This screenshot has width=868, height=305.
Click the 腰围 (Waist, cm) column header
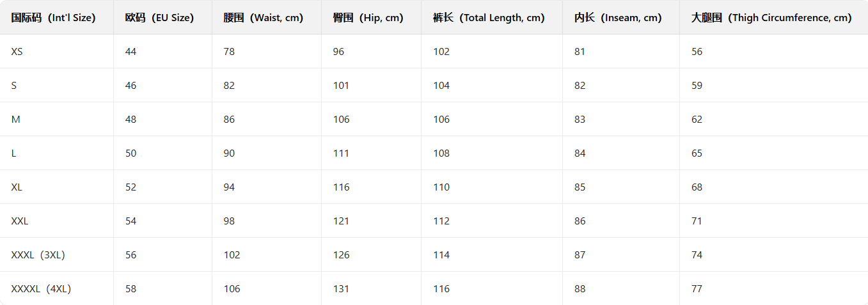pos(264,18)
